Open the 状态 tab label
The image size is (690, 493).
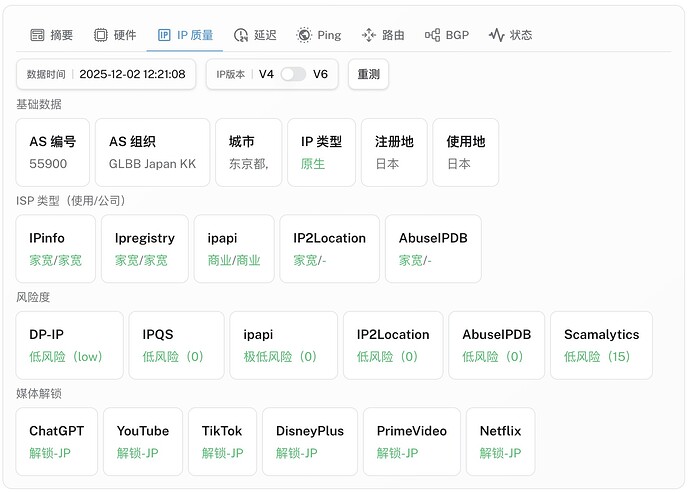click(521, 35)
